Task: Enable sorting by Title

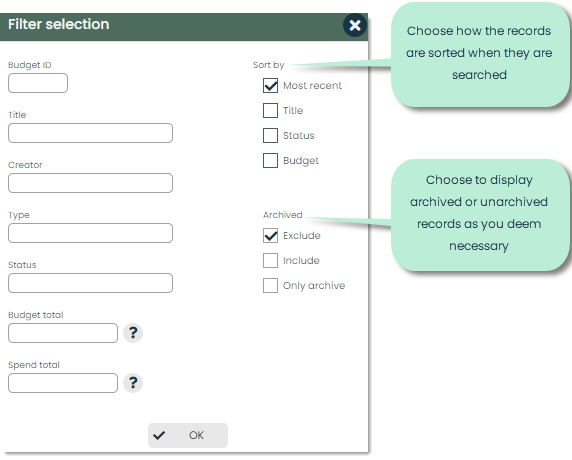Action: tap(270, 111)
